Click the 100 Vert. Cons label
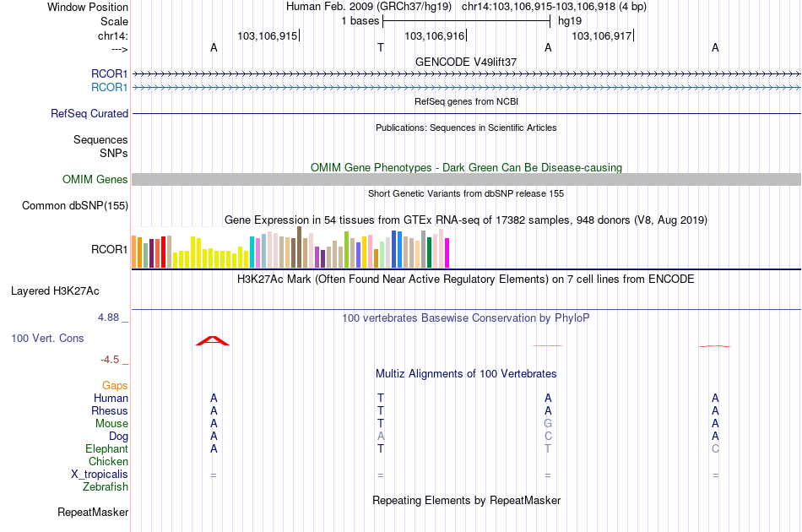The image size is (802, 532). pos(47,338)
